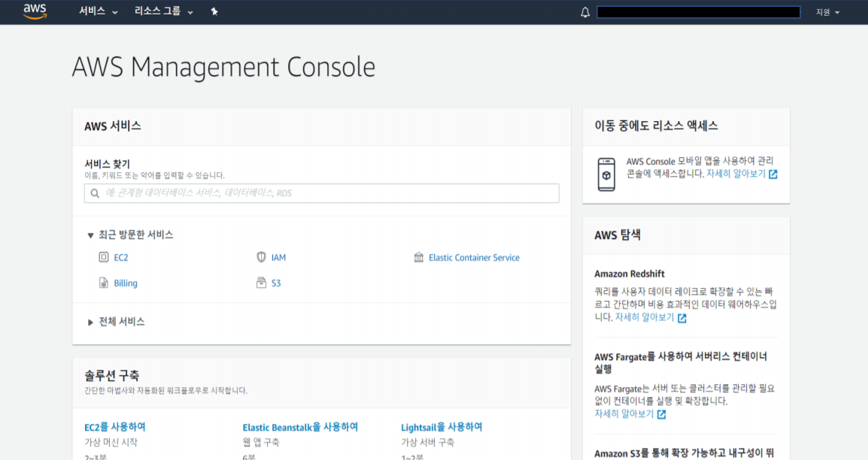
Task: Open Lightsail을 사용하여 solution link
Action: point(442,427)
